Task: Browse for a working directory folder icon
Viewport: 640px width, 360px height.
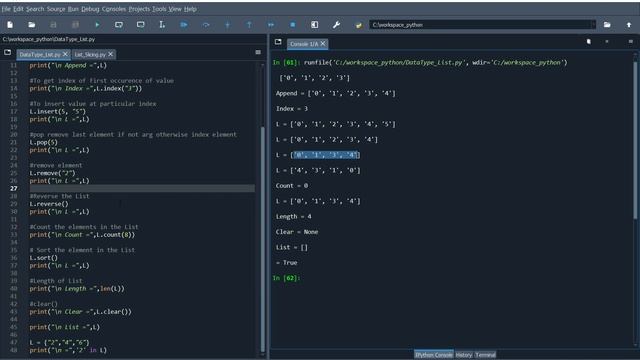Action: 607,25
